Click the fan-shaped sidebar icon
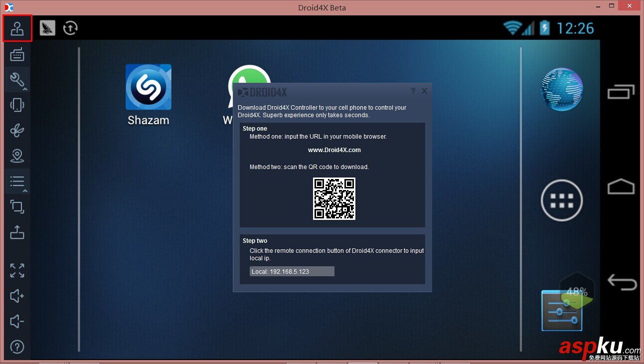The height and width of the screenshot is (364, 644). pos(17,130)
